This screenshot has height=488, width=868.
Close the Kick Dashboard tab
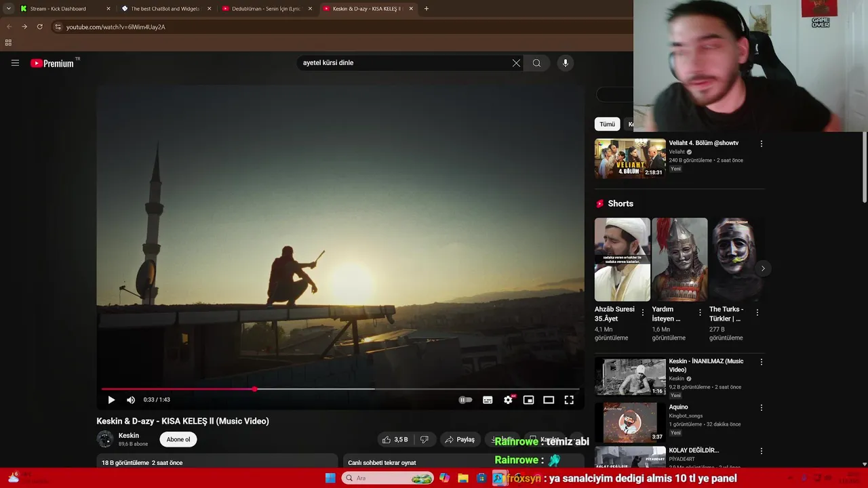(x=108, y=9)
